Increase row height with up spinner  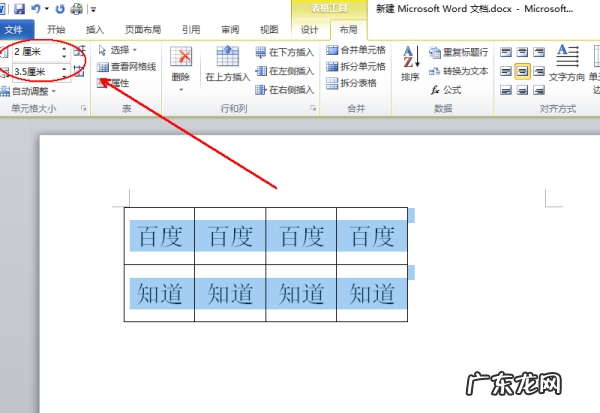click(64, 48)
